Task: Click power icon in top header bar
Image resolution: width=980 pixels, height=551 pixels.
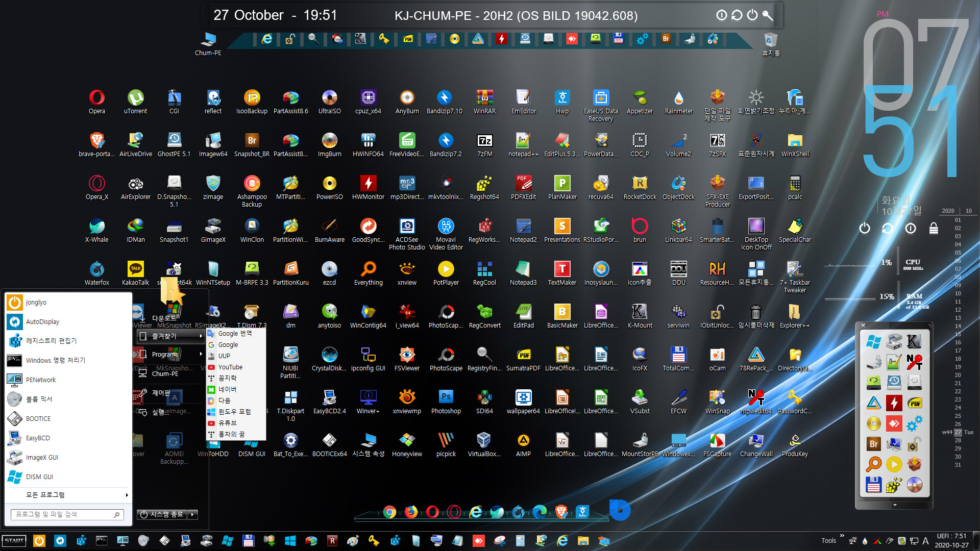Action: (752, 15)
